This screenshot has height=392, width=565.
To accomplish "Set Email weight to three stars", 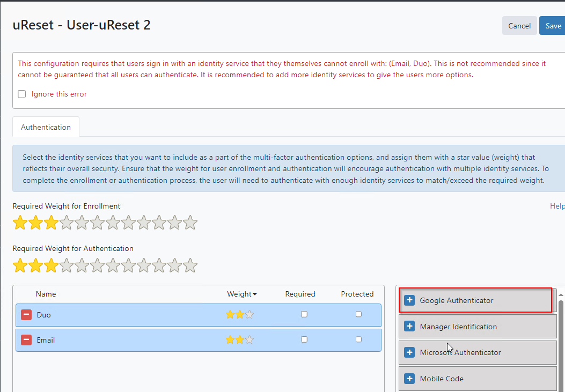I will (x=250, y=340).
